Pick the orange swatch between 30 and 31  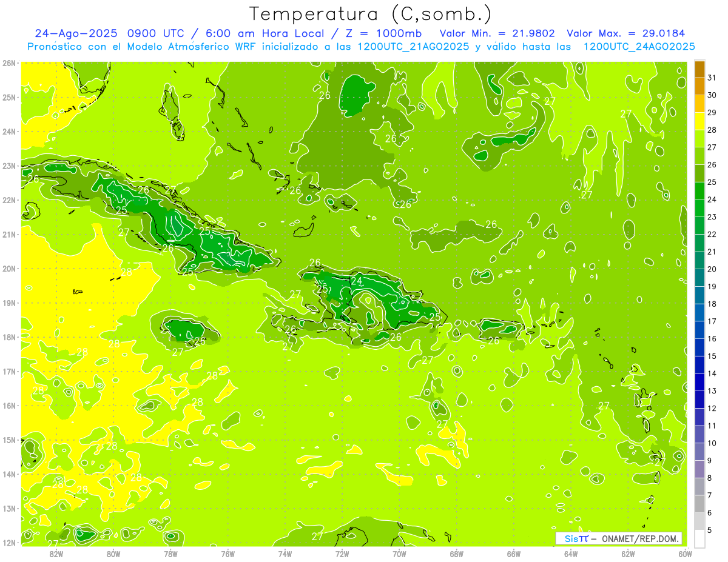tap(699, 87)
